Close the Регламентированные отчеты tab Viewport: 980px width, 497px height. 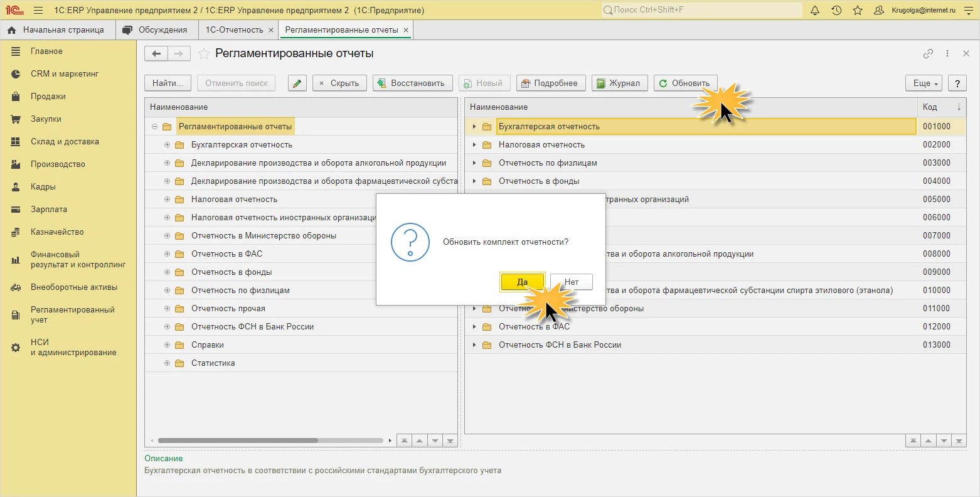[406, 30]
